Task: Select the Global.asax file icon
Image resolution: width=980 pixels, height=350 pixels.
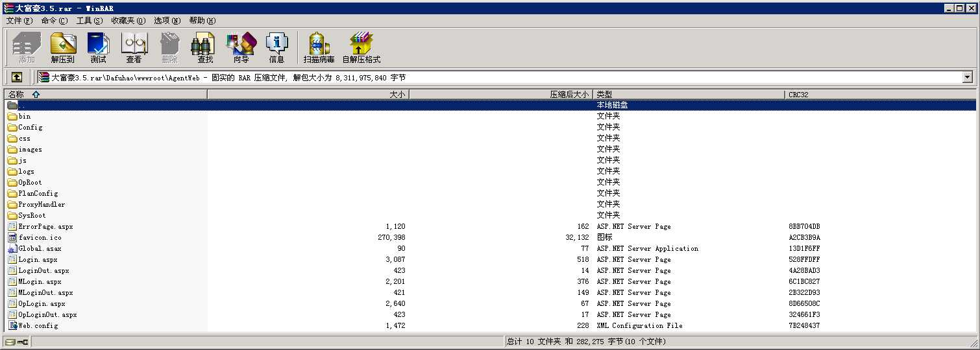Action: point(12,249)
